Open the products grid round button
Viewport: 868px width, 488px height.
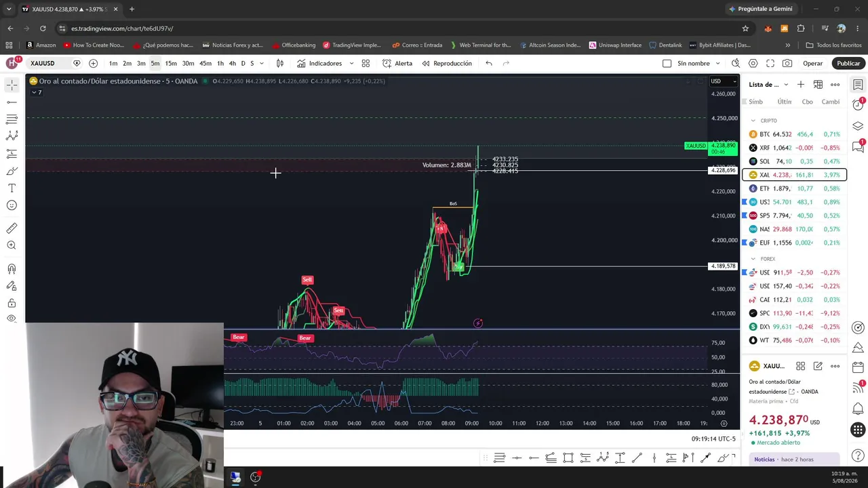pos(858,430)
